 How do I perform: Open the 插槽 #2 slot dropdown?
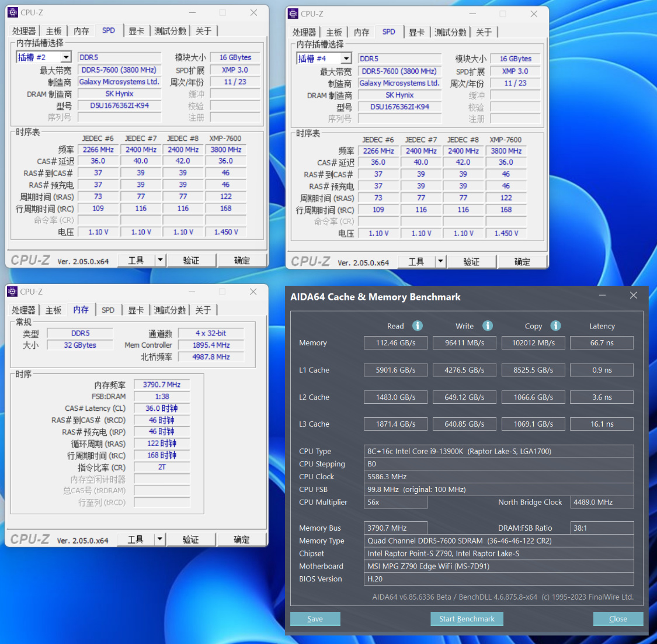click(x=66, y=57)
